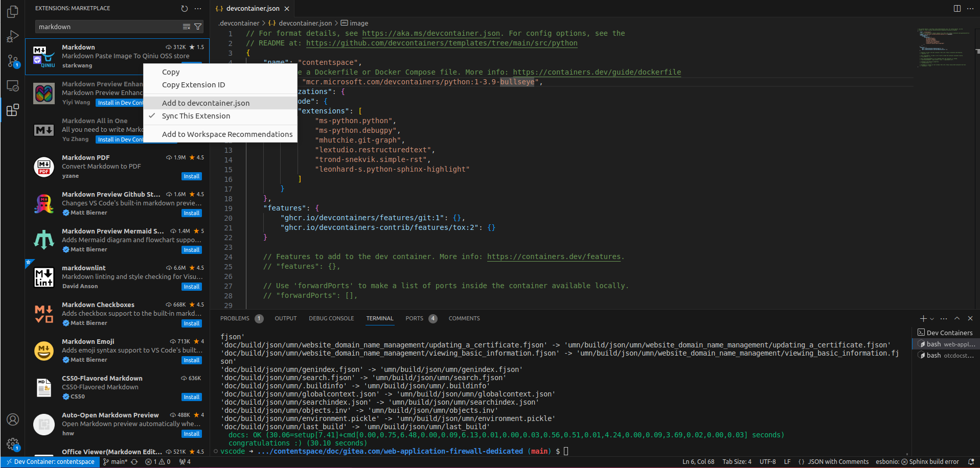Select the TERMINAL panel tab
The width and height of the screenshot is (980, 468).
click(x=380, y=318)
